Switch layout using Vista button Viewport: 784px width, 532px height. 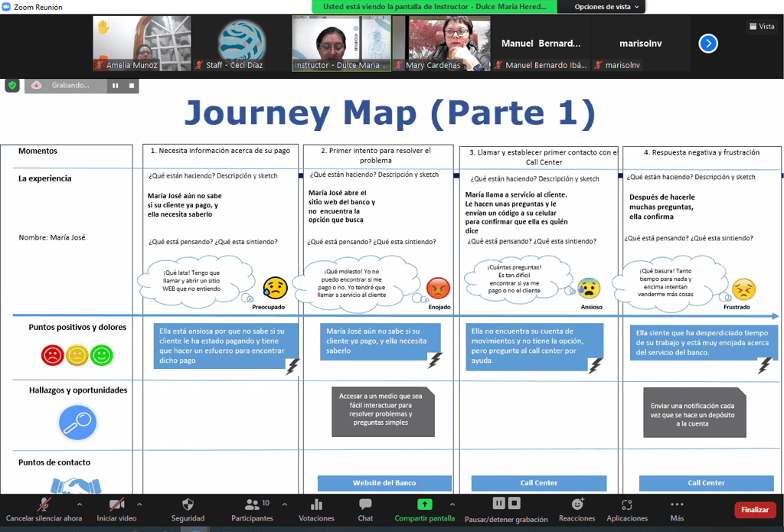coord(760,26)
